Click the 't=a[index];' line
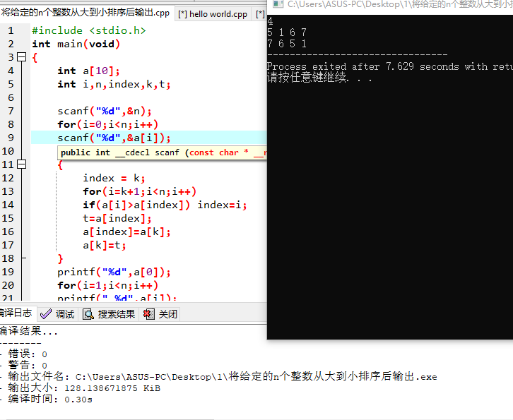The height and width of the screenshot is (420, 513). coord(117,218)
